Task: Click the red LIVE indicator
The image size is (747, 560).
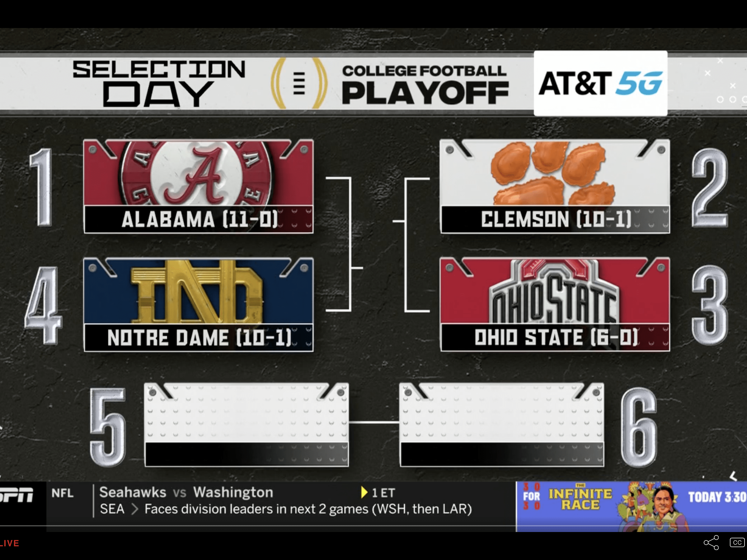Action: [9, 543]
